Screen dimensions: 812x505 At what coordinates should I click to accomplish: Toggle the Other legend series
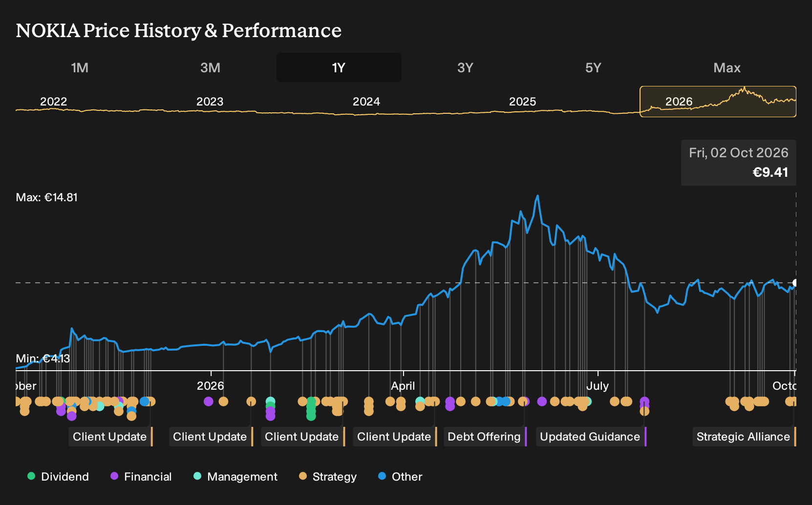pos(400,476)
